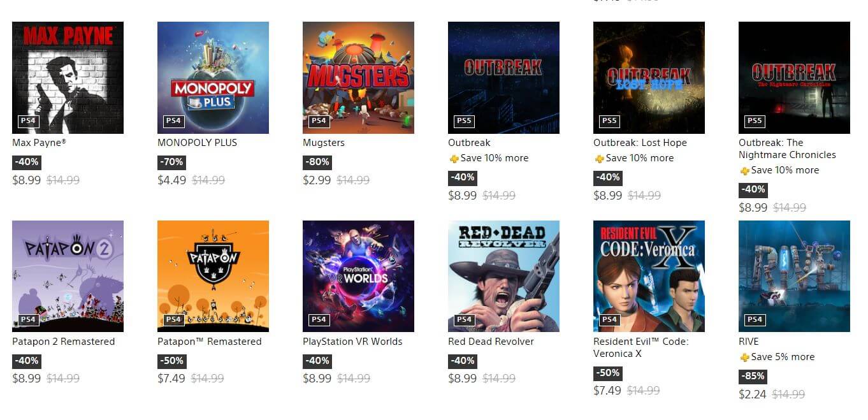Open Outbreak: The Nightmare Chronicles title link
The height and width of the screenshot is (420, 868).
point(787,148)
